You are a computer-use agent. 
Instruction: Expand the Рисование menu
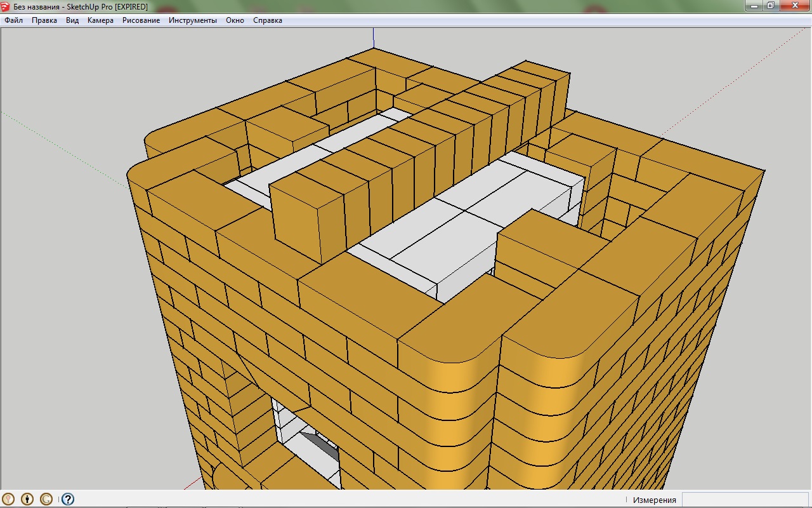point(141,20)
